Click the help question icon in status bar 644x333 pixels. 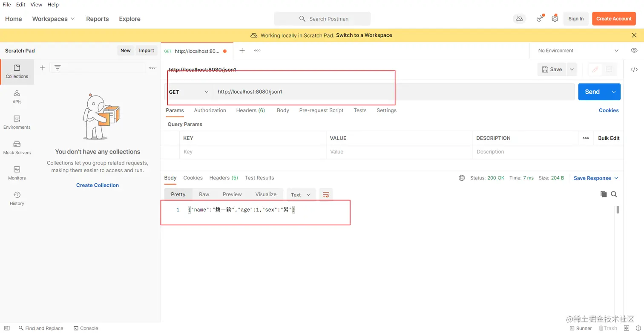coord(638,328)
